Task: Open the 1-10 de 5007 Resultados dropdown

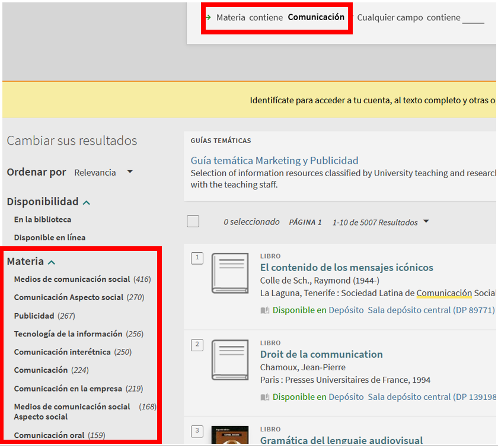Action: coord(380,223)
